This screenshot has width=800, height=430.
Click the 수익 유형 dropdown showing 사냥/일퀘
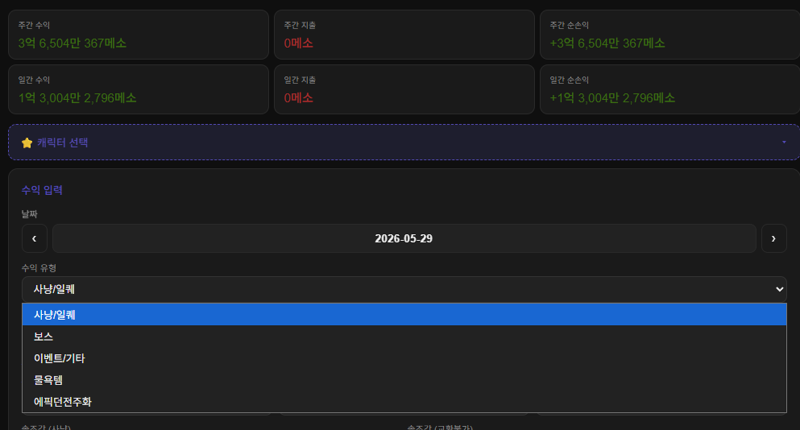[x=404, y=289]
